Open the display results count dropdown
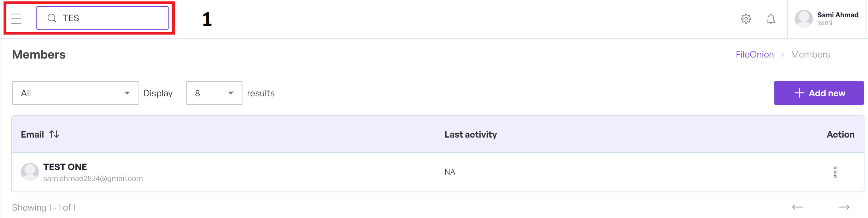 214,93
